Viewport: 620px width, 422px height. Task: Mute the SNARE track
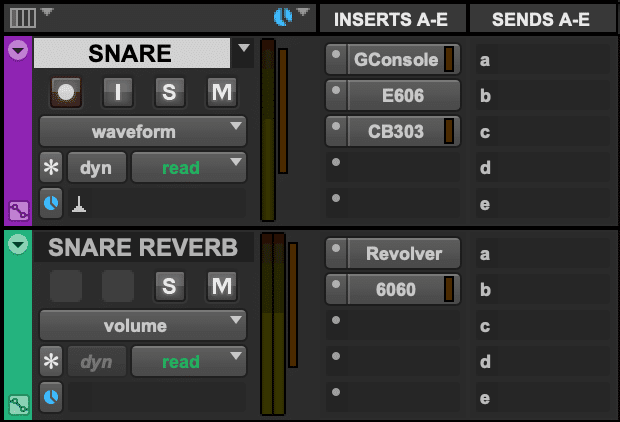coord(221,93)
